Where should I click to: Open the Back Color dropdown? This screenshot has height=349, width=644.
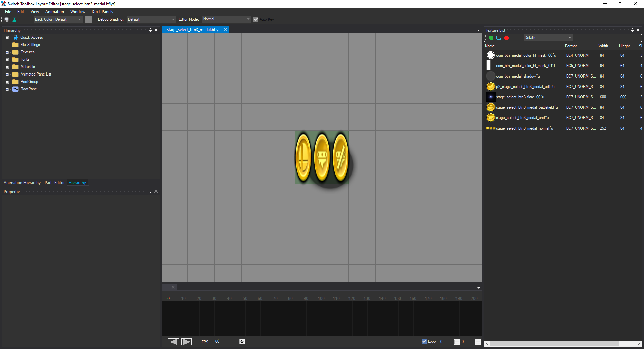tap(58, 19)
